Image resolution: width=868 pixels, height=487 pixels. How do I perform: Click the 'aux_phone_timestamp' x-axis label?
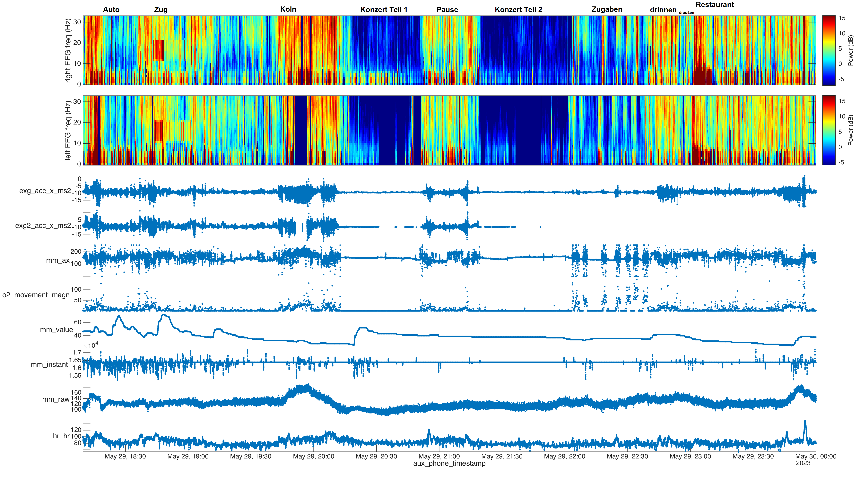coord(449,464)
